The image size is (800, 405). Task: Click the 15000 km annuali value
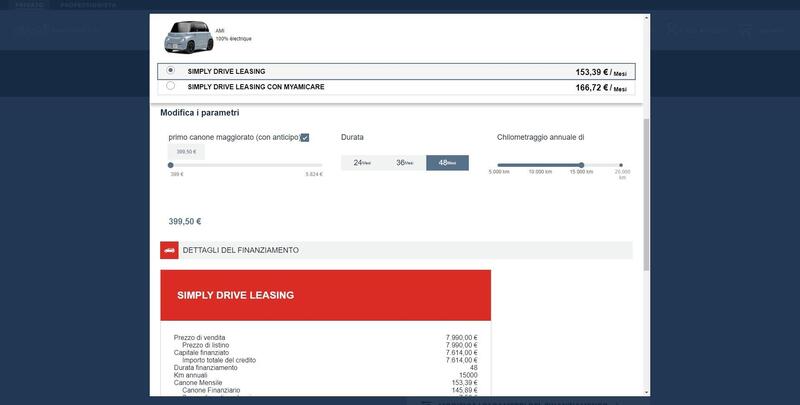(468, 375)
